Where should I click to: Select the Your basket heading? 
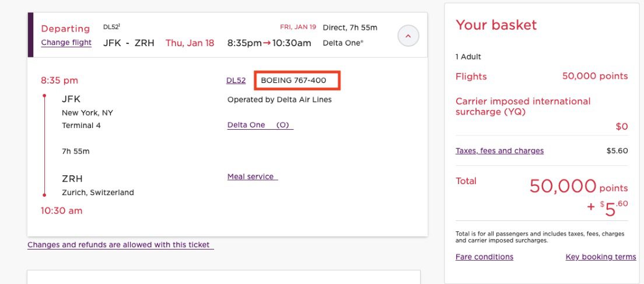point(496,25)
